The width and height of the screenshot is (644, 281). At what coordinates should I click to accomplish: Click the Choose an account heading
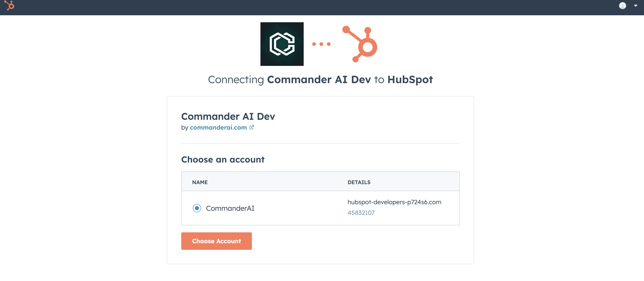(x=222, y=160)
